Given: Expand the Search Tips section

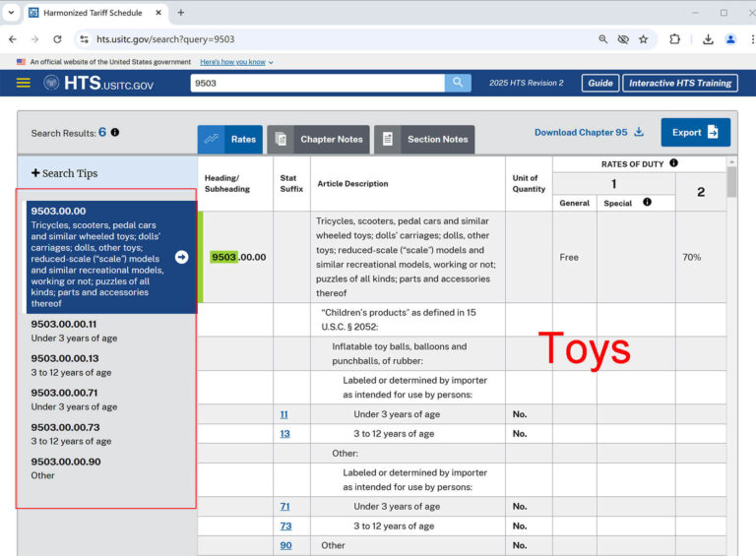Looking at the screenshot, I should [65, 173].
